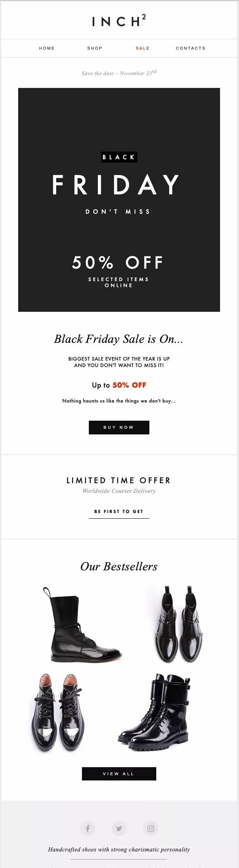The height and width of the screenshot is (868, 239).
Task: Click the Black Friday 50% OFF banner
Action: coord(119,200)
